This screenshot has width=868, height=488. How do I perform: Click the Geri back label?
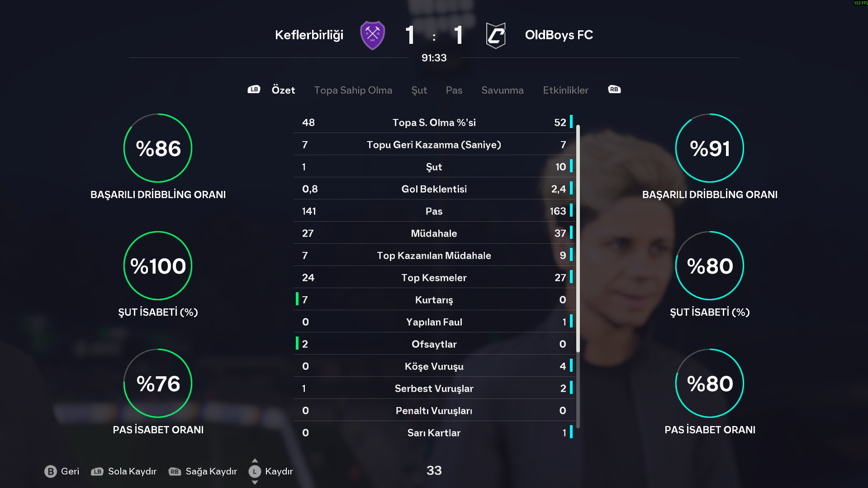70,471
